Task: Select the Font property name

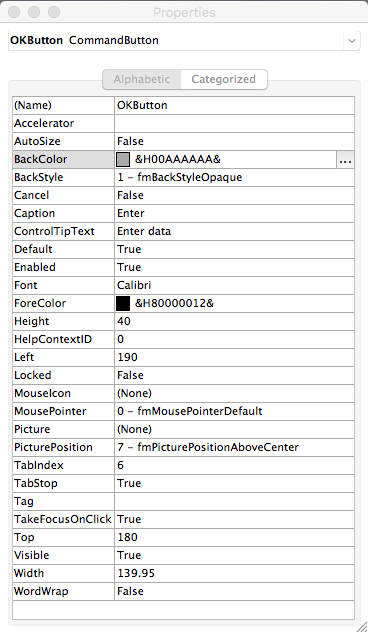Action: click(63, 285)
